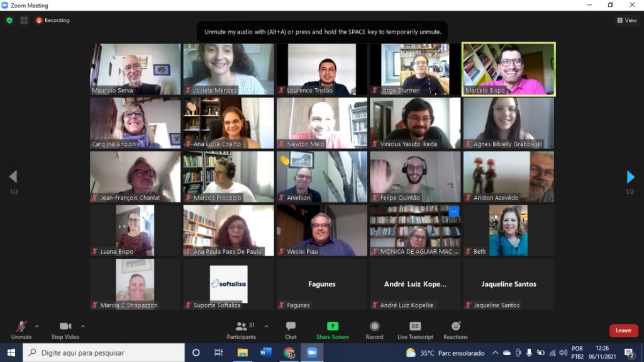This screenshot has height=362, width=644.
Task: Open the Participants list
Action: pos(241,329)
